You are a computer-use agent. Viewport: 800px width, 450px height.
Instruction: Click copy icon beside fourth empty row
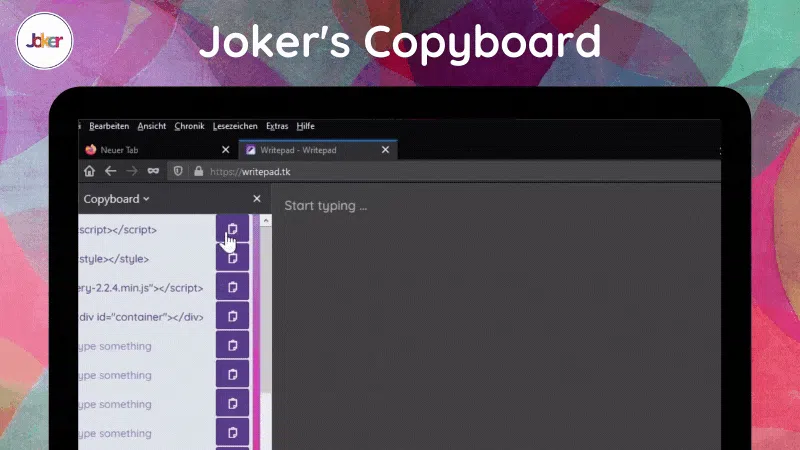click(232, 432)
